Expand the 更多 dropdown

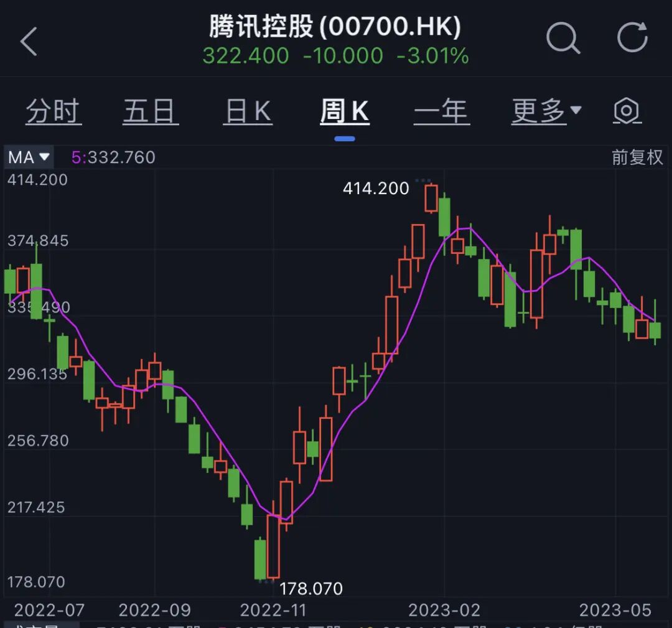tap(546, 111)
